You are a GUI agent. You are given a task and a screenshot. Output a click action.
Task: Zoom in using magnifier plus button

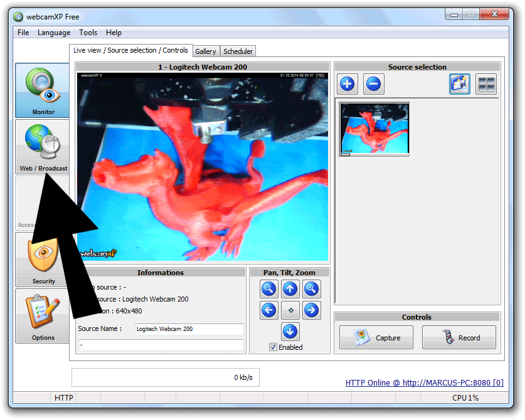pyautogui.click(x=312, y=289)
